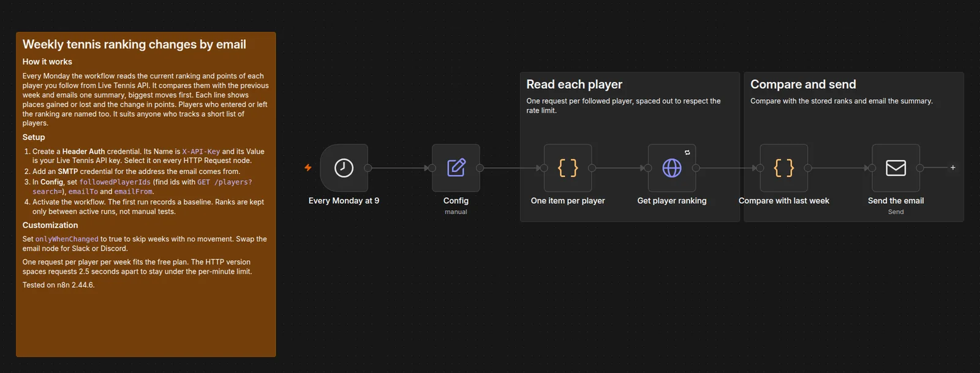Image resolution: width=980 pixels, height=373 pixels.
Task: Click the emailFrom code text
Action: click(x=133, y=192)
